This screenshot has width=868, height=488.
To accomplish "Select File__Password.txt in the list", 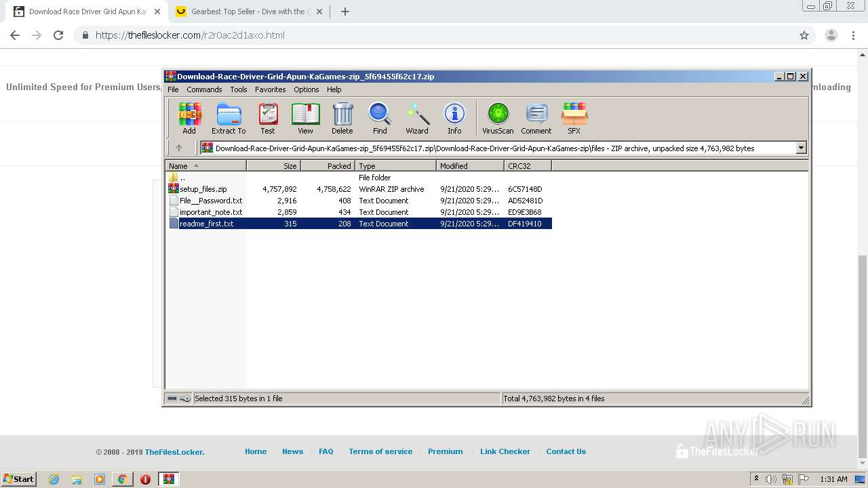I will pos(359,201).
